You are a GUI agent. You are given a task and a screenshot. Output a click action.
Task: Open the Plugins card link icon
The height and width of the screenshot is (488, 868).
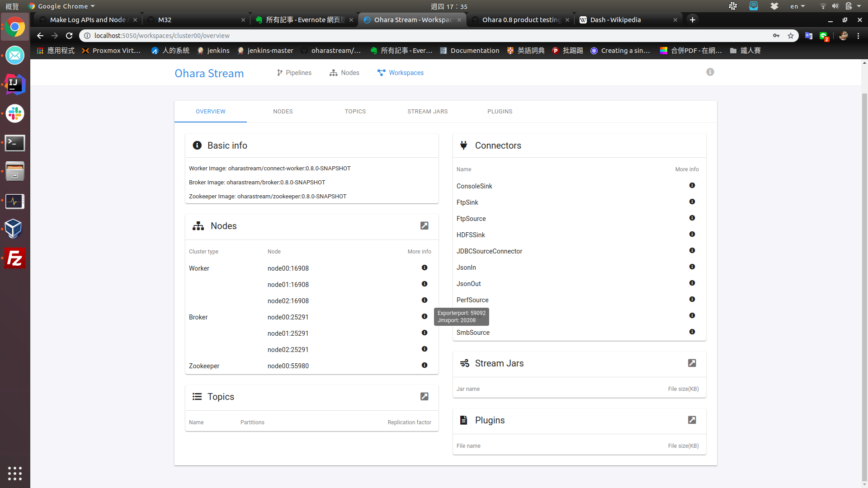(692, 420)
